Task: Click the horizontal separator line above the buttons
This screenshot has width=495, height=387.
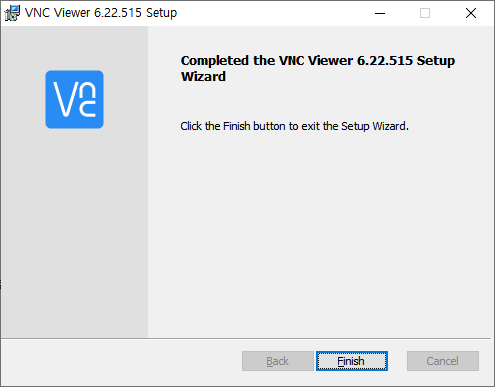Action: [246, 338]
